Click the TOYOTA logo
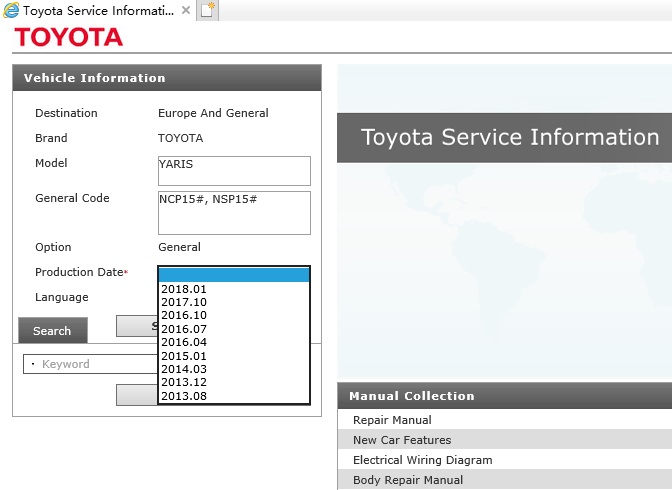Viewport: 672px width, 490px height. point(69,37)
